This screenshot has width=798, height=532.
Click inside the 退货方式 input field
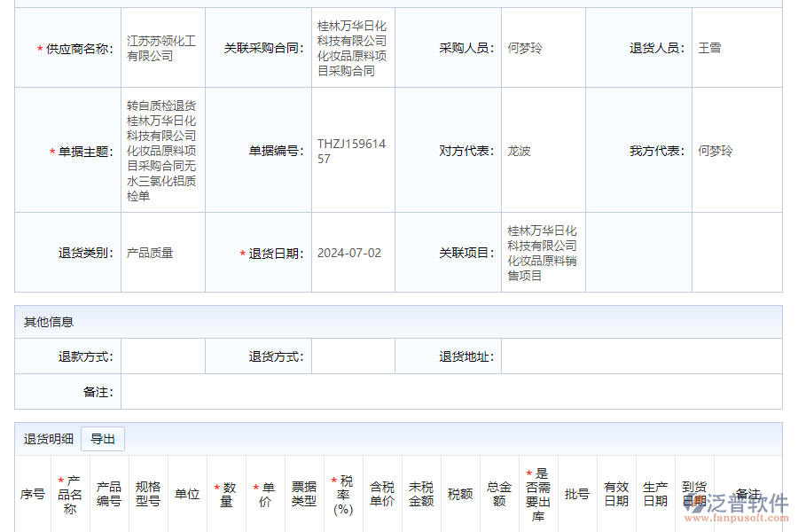pyautogui.click(x=354, y=356)
